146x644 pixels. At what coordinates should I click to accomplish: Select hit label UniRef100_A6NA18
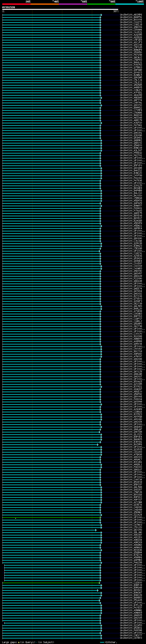tap(131, 548)
